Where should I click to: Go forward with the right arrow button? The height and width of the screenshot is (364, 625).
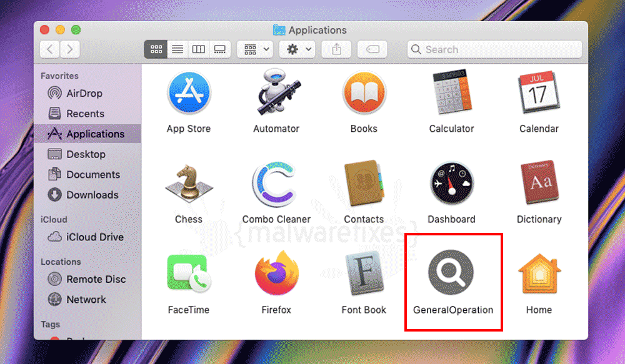(70, 49)
